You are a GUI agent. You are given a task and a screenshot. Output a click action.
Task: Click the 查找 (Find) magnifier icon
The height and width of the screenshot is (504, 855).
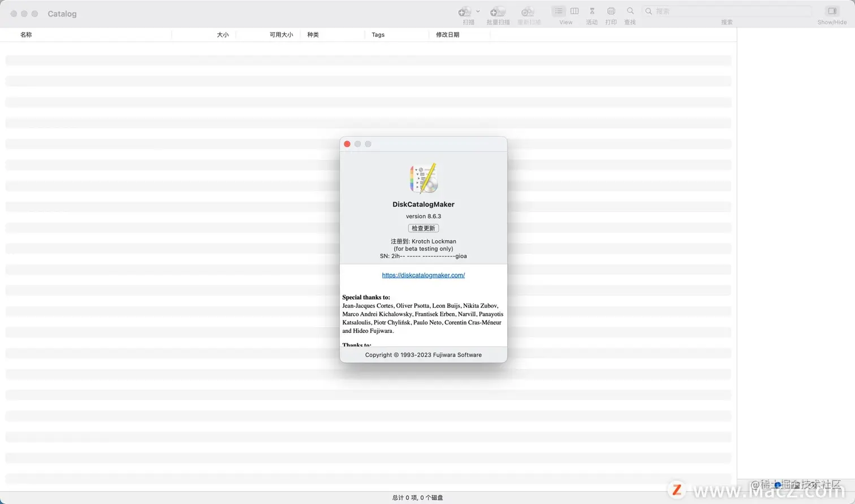click(631, 11)
